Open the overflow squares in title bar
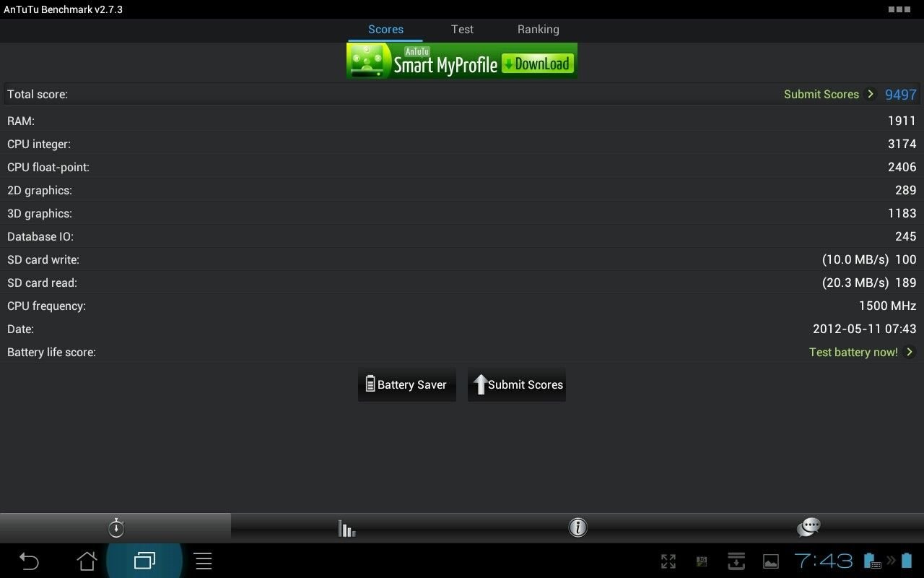This screenshot has width=924, height=578. click(899, 9)
